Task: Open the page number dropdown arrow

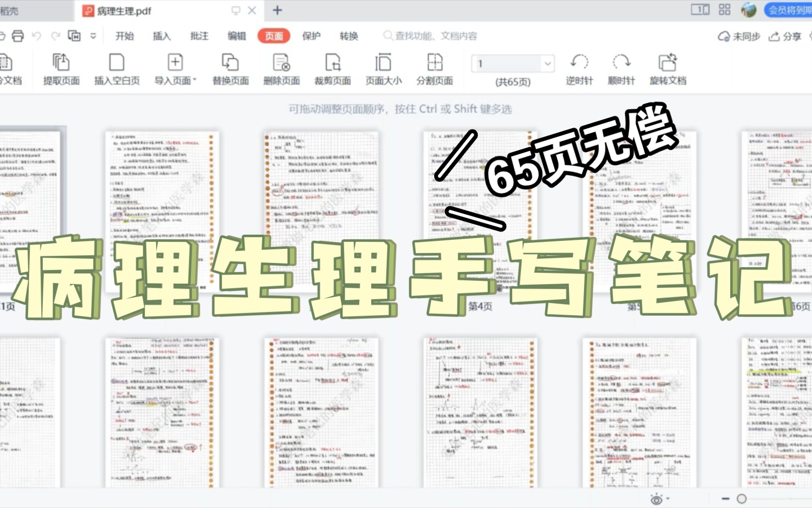Action: [x=547, y=63]
